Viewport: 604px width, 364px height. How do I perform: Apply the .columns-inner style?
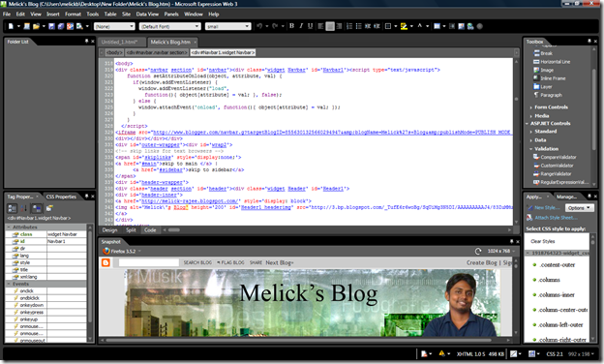[x=557, y=295]
